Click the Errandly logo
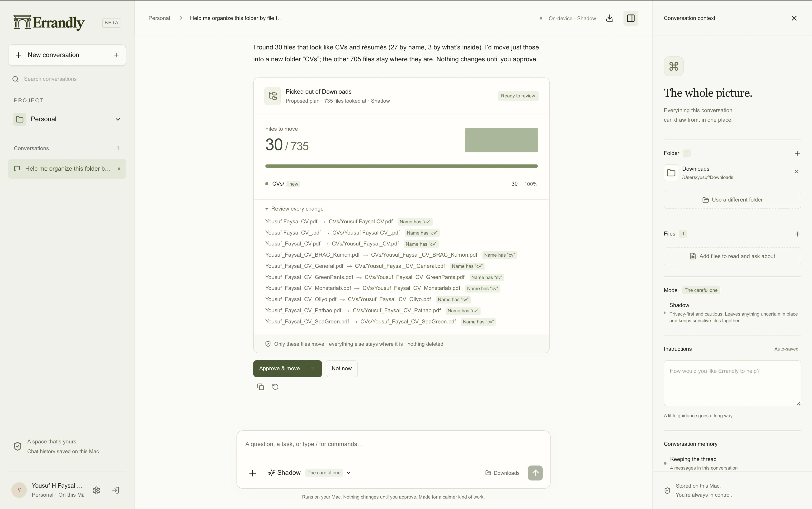This screenshot has height=509, width=812. [49, 23]
